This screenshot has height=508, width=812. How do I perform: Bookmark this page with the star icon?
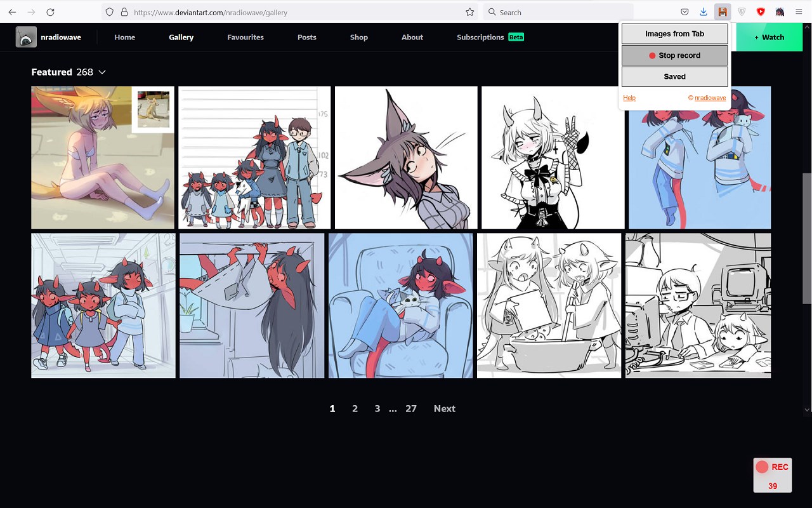pyautogui.click(x=469, y=12)
